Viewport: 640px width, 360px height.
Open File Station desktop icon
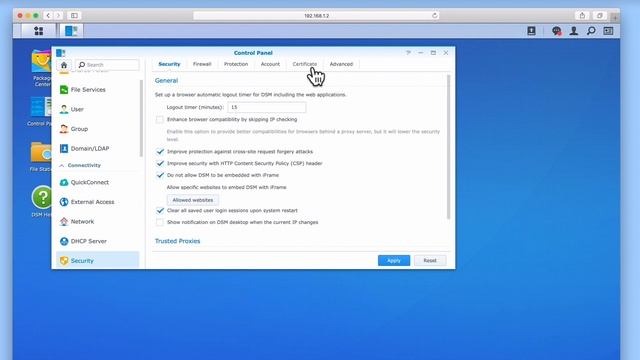(x=41, y=157)
